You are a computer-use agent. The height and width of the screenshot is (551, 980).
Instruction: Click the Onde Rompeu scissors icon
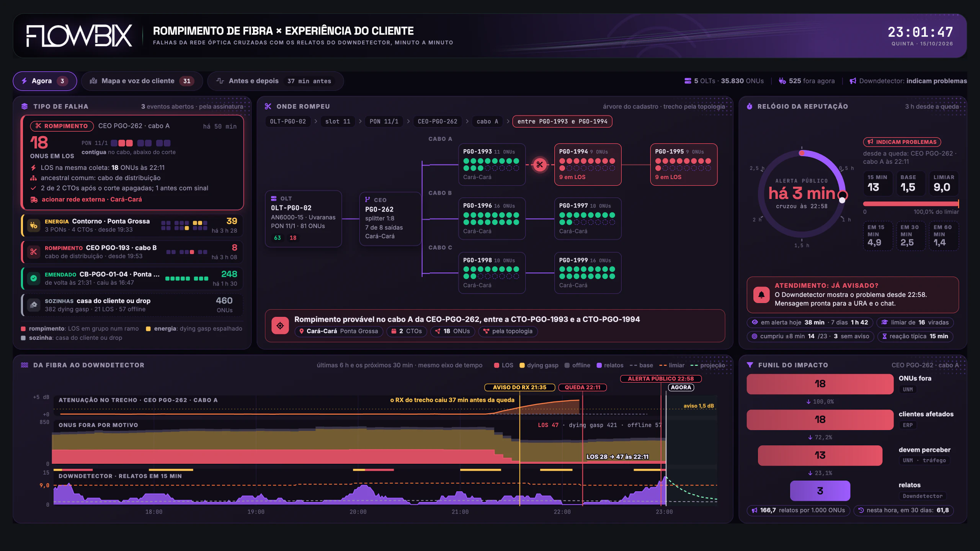(x=268, y=106)
